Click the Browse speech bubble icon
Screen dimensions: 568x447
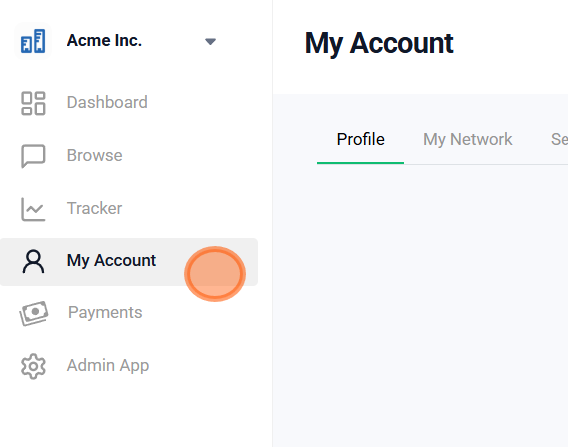[33, 156]
